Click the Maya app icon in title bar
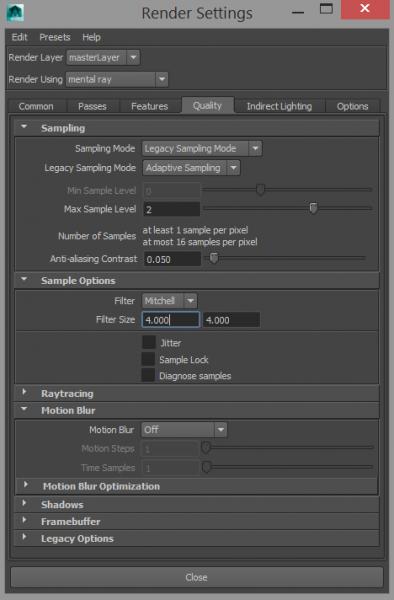The width and height of the screenshot is (394, 600). click(x=15, y=13)
